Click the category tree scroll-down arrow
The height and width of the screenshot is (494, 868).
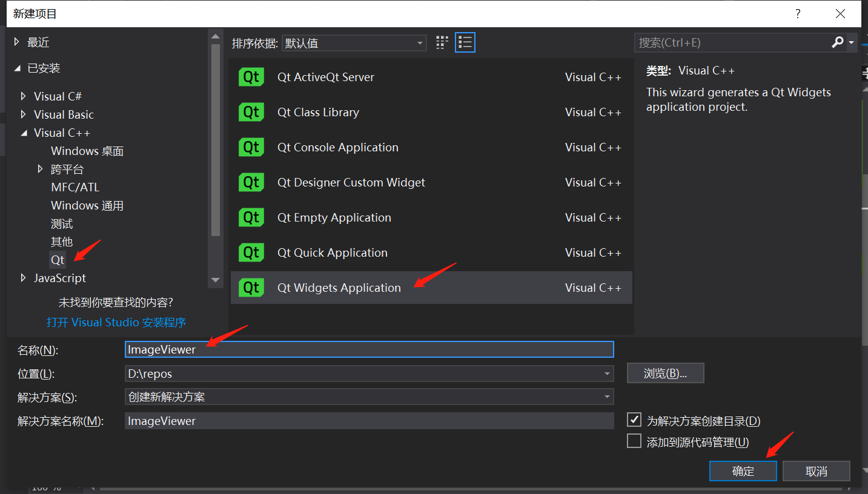point(216,280)
